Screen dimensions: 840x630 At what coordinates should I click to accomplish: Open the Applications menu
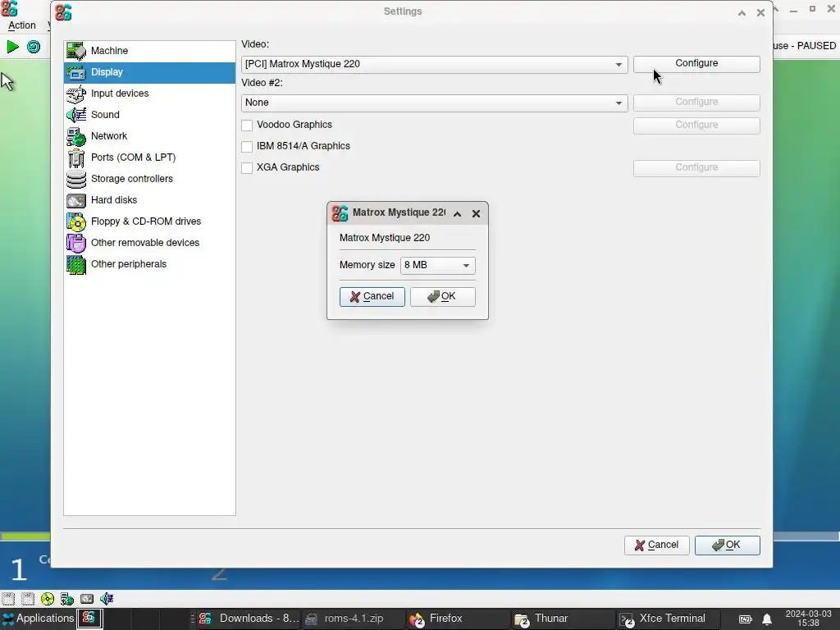38,619
